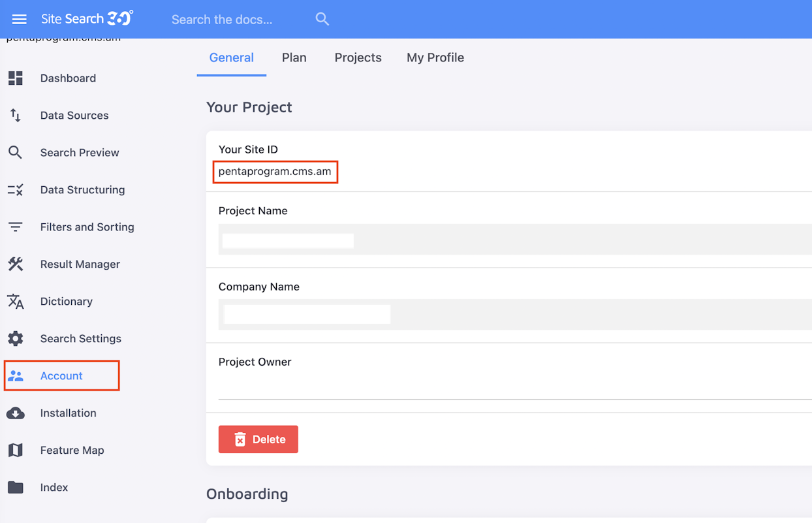Go to the My Profile tab

pyautogui.click(x=435, y=57)
